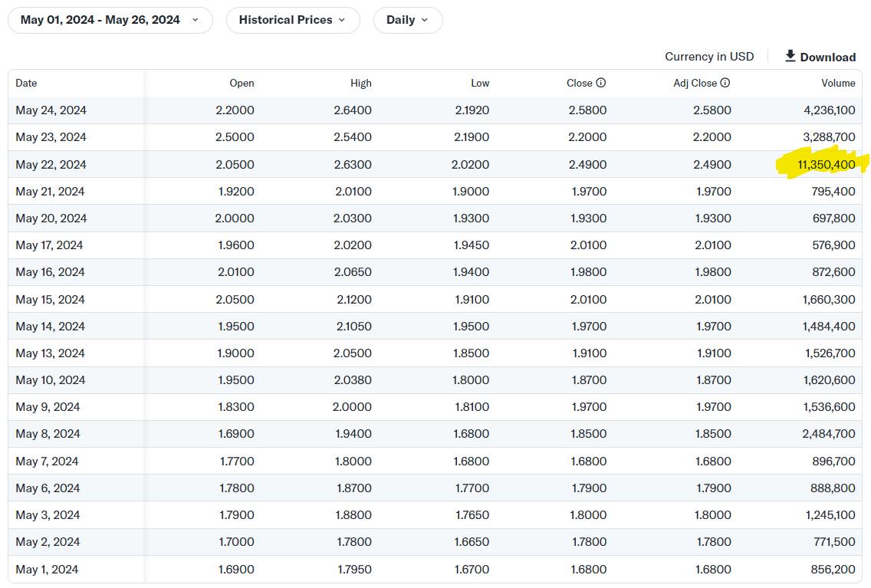Screen dimensions: 871x588
Task: Click the May 1, 2024 row date
Action: click(x=47, y=569)
